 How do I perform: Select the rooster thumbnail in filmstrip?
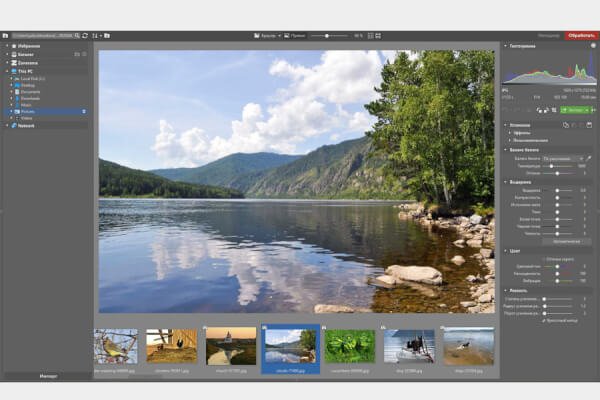coord(171,346)
